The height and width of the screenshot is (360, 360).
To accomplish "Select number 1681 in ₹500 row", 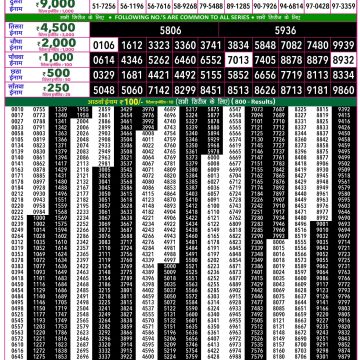I will 132,75.
